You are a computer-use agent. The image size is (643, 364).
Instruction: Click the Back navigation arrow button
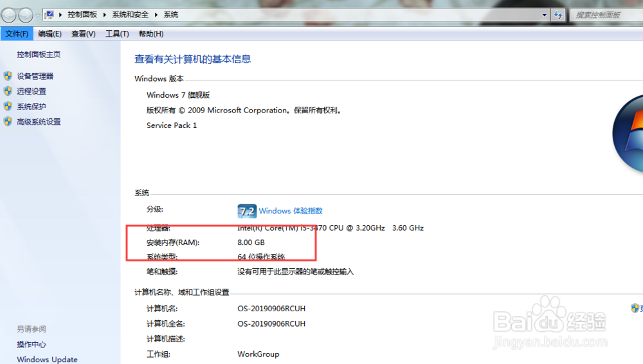[x=8, y=15]
